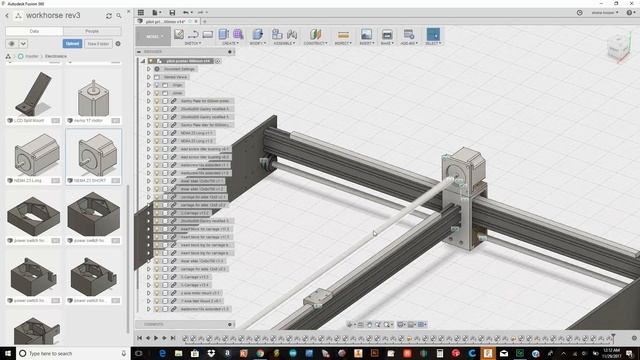The width and height of the screenshot is (640, 360).
Task: Click the Undo arrow
Action: tap(186, 13)
